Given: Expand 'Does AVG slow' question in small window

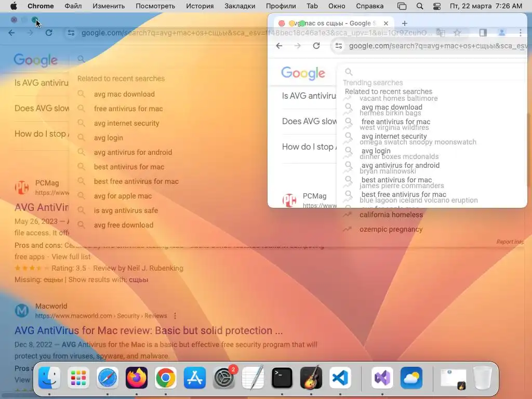Looking at the screenshot, I should coord(309,122).
